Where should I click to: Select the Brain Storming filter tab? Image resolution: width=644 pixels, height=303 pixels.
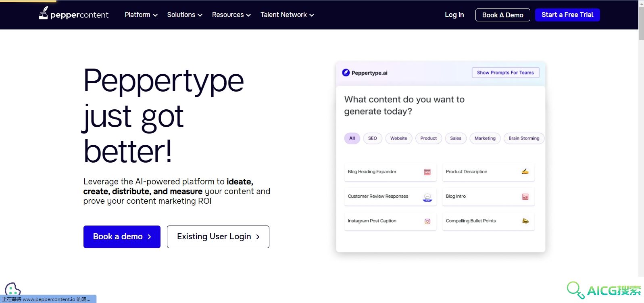tap(524, 138)
